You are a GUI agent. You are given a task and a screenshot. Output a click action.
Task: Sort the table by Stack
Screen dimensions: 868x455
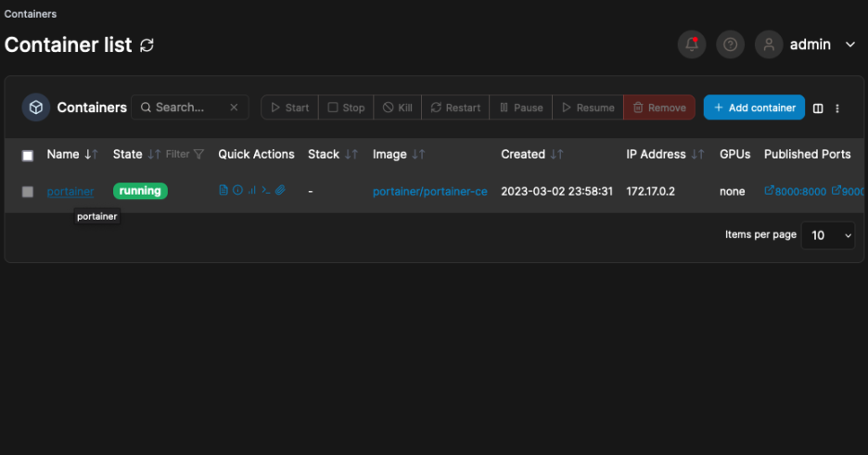coord(333,154)
